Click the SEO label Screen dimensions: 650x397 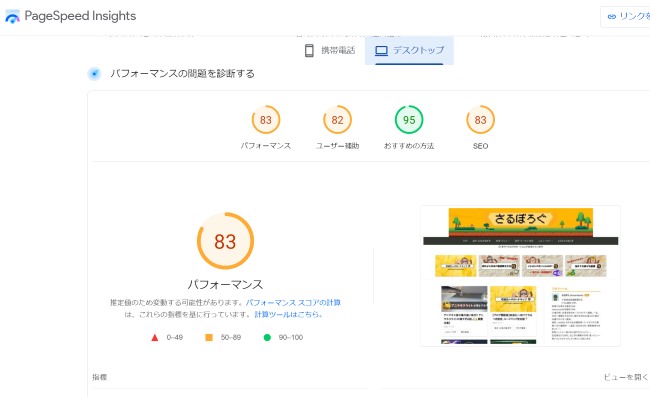click(480, 146)
